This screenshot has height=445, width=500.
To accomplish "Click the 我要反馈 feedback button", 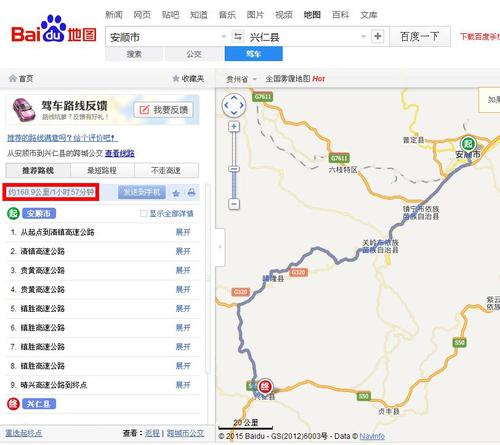I will click(x=164, y=110).
